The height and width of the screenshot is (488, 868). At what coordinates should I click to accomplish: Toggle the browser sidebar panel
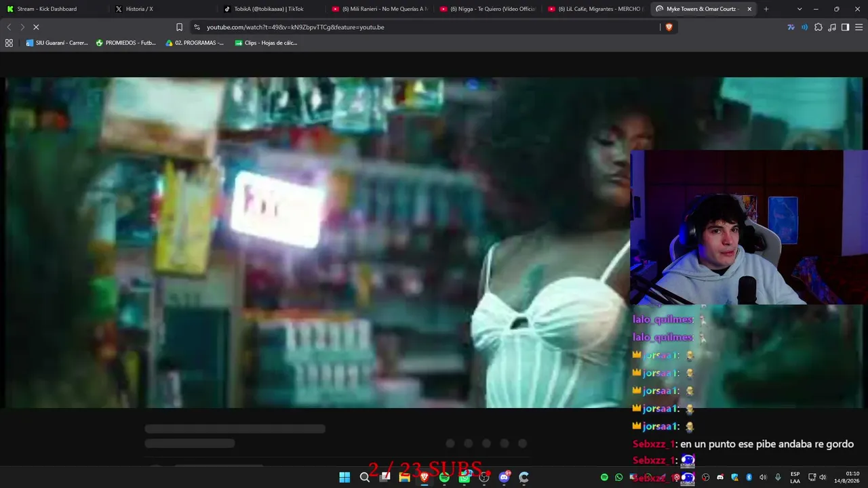[x=845, y=27]
